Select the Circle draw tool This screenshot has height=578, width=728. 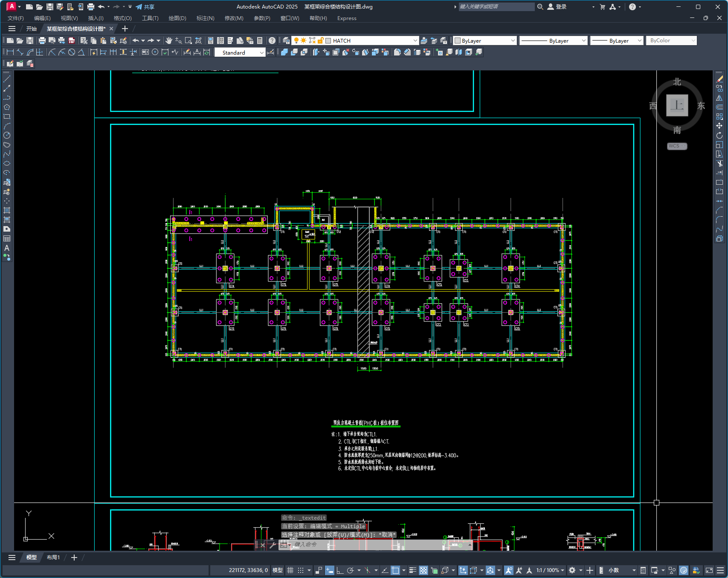pyautogui.click(x=7, y=135)
